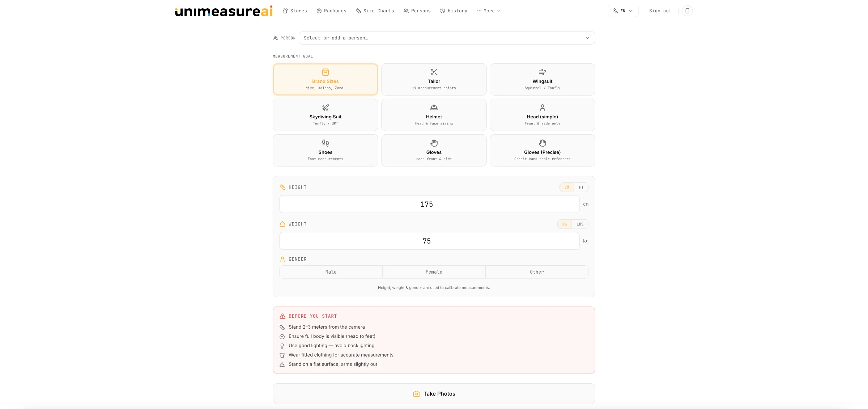Image resolution: width=868 pixels, height=409 pixels.
Task: Switch weight unit to LBS
Action: point(580,224)
